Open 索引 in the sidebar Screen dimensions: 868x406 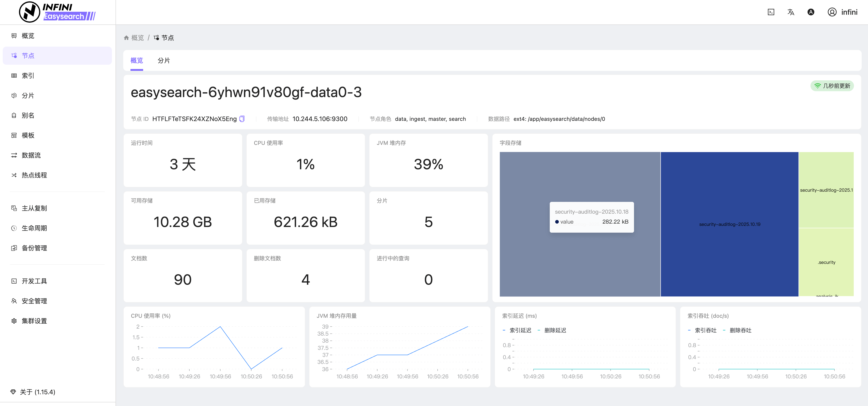click(28, 76)
